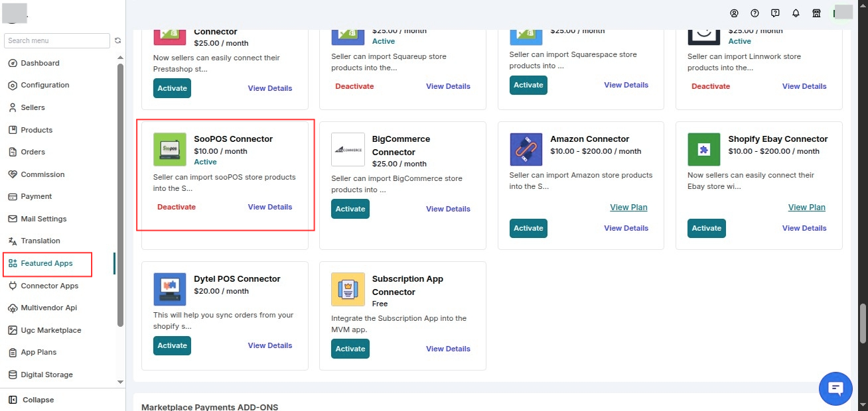The image size is (868, 411).
Task: Click the Featured Apps grid icon
Action: 13,263
